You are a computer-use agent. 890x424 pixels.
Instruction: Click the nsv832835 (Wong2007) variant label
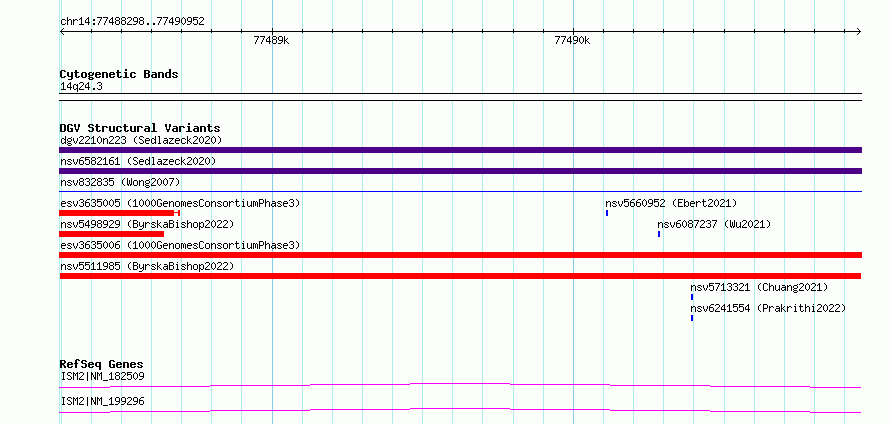(120, 182)
